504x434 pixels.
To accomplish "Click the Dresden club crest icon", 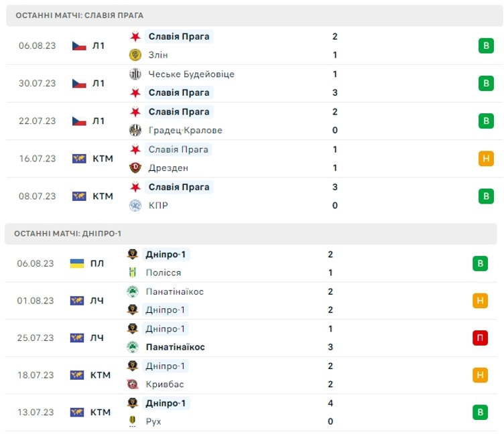I will pyautogui.click(x=135, y=168).
